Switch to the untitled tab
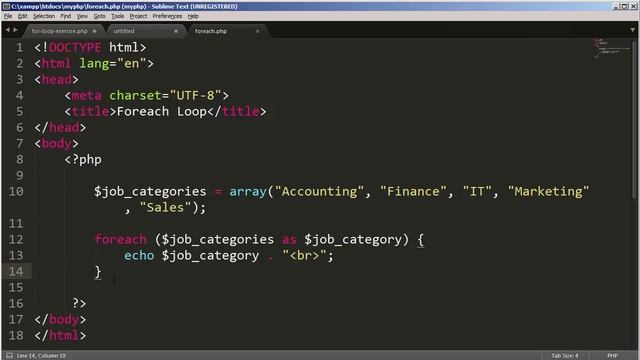The image size is (640, 360). tap(124, 31)
